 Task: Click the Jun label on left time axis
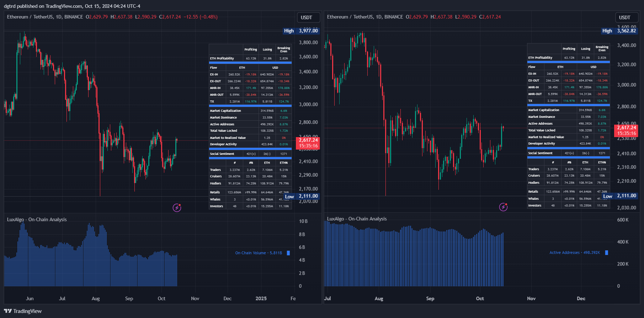click(30, 298)
